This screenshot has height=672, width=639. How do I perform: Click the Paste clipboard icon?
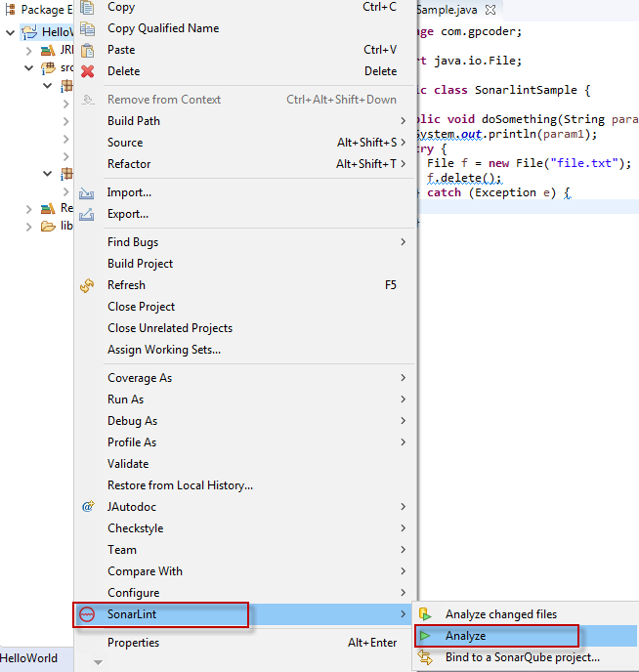[x=88, y=50]
